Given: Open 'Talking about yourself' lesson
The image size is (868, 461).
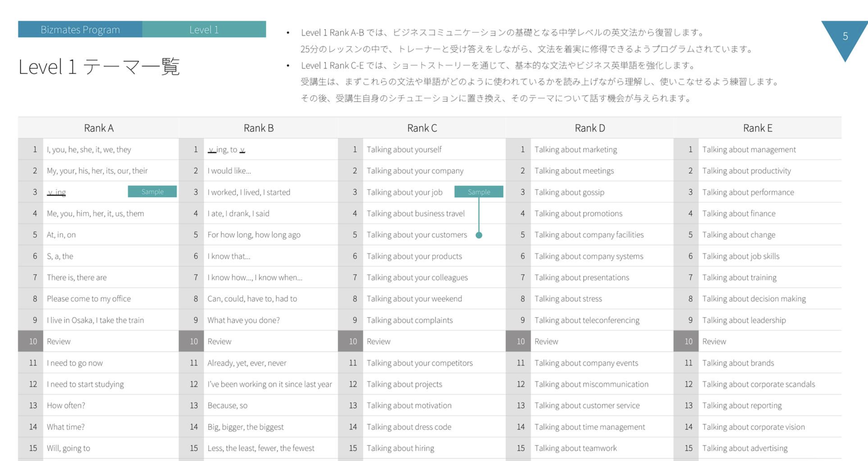Looking at the screenshot, I should pos(404,149).
